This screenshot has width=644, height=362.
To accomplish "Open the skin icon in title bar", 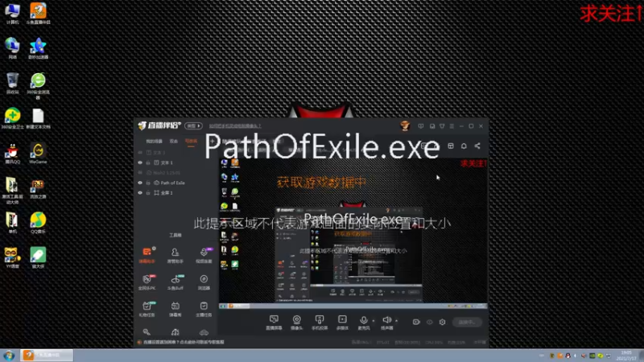I will click(442, 126).
